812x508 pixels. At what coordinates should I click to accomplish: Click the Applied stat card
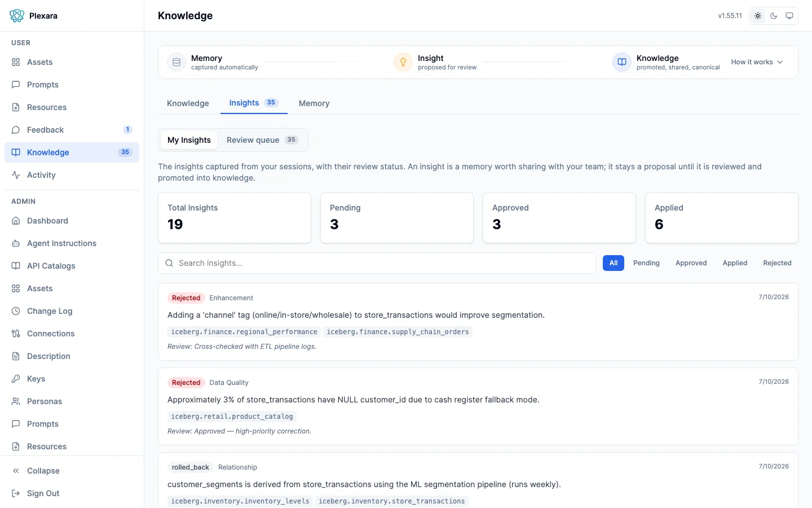pyautogui.click(x=722, y=218)
